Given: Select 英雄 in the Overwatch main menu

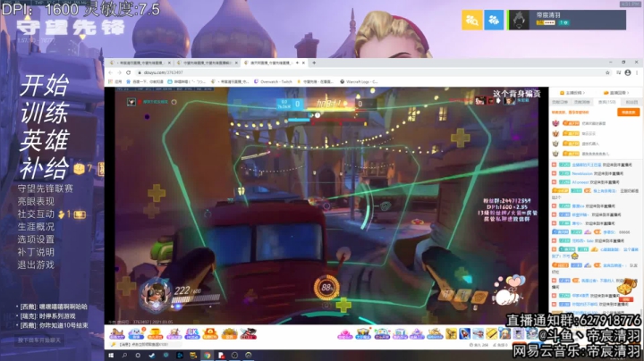Looking at the screenshot, I should (45, 140).
